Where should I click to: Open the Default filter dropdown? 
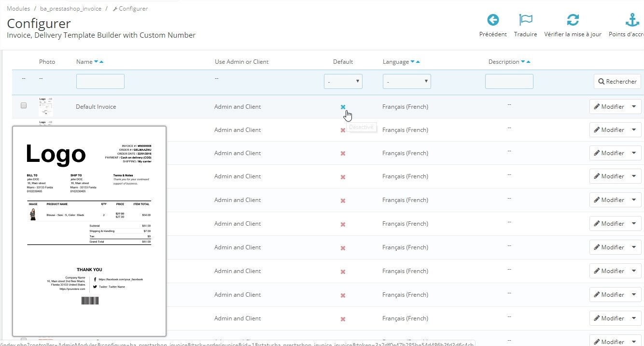click(x=343, y=82)
